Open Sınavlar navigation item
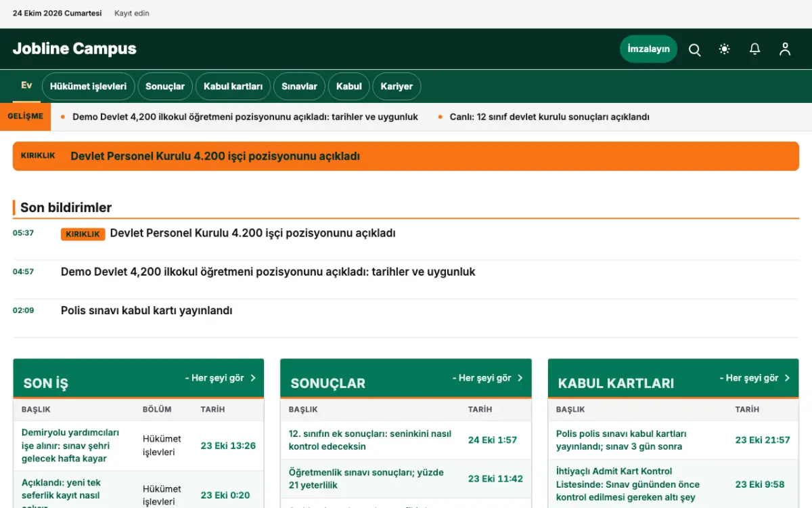 pos(299,86)
